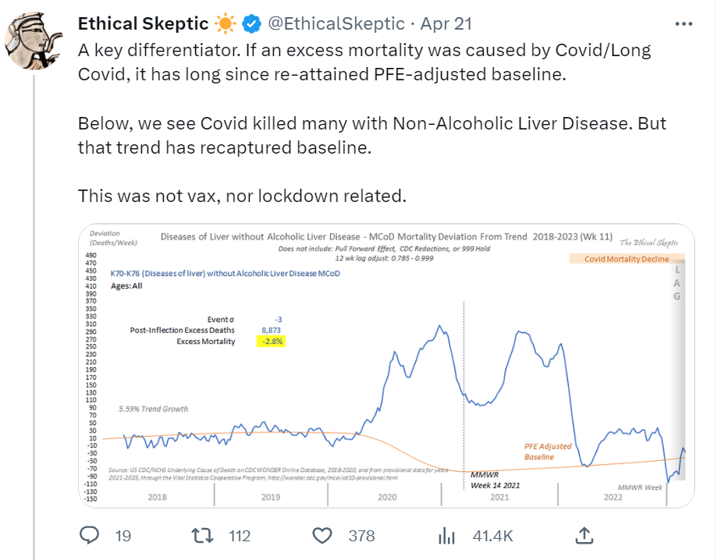Click the reply speech bubble icon
Image resolution: width=728 pixels, height=560 pixels.
[x=90, y=536]
